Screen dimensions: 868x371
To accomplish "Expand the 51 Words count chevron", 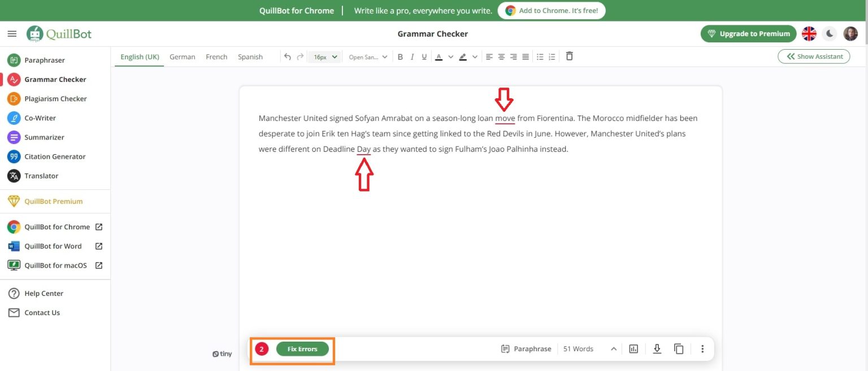I will tap(613, 349).
